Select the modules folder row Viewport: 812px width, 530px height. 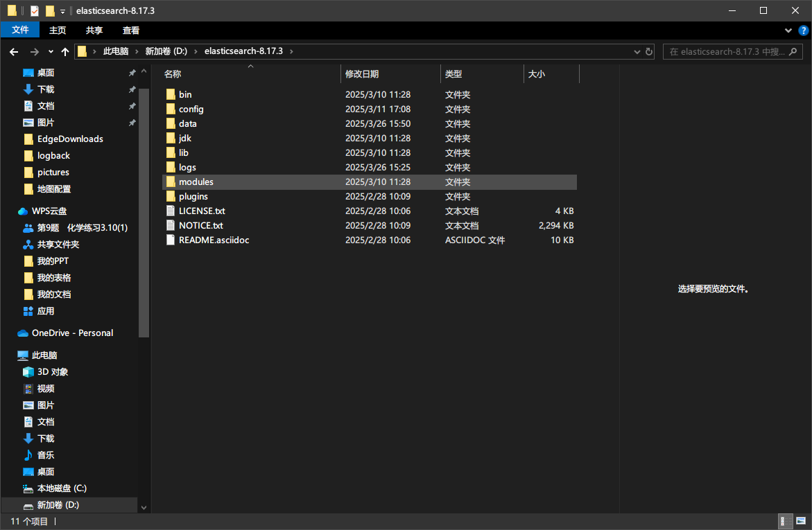click(x=370, y=182)
